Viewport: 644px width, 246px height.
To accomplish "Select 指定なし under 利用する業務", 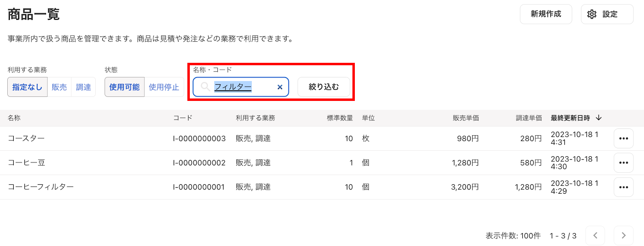I will click(27, 87).
